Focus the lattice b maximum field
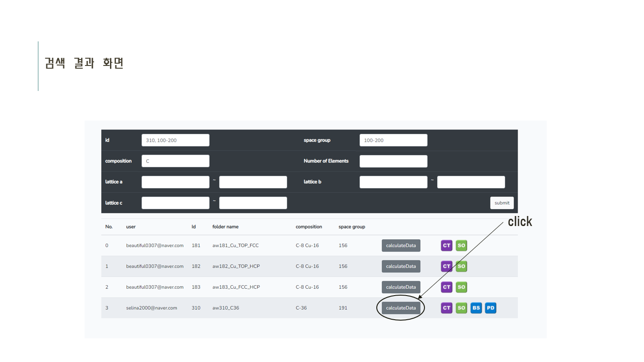 (x=471, y=182)
